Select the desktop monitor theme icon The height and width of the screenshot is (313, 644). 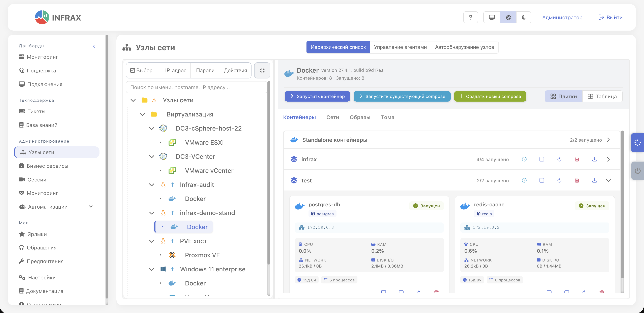coord(492,18)
